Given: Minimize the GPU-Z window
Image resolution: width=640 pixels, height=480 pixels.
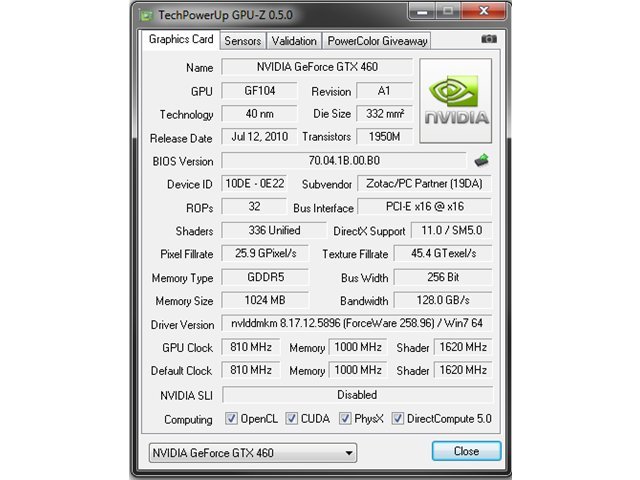Looking at the screenshot, I should (x=422, y=11).
